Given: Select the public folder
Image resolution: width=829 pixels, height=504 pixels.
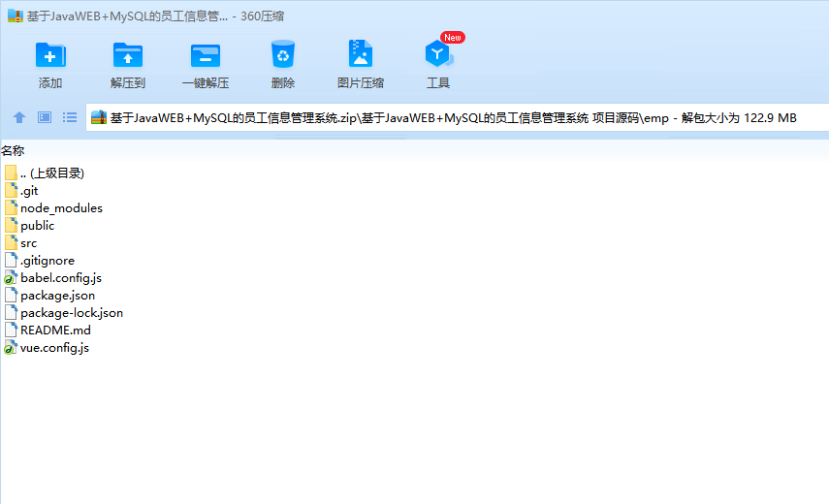Looking at the screenshot, I should (30, 226).
